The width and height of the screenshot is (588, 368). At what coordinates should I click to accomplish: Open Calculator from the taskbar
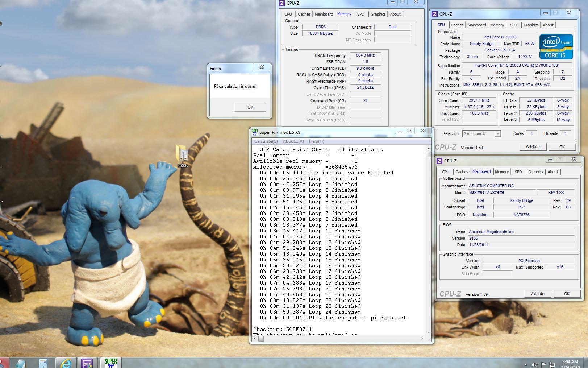(43, 363)
